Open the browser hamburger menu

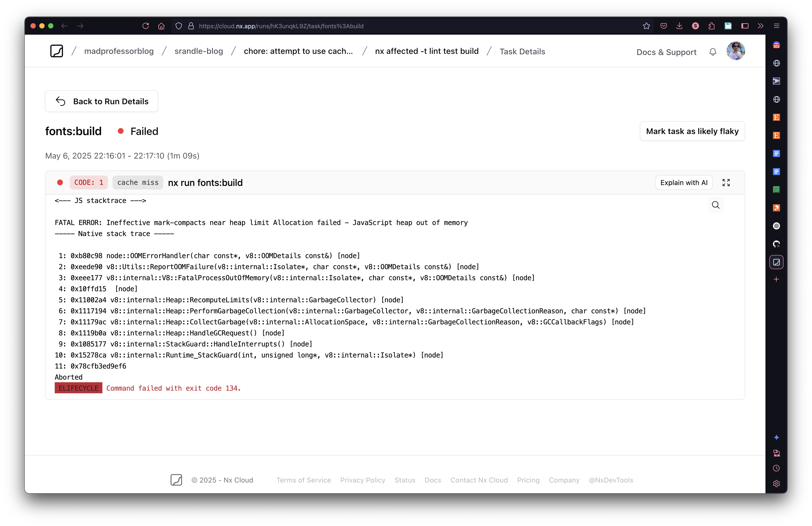[x=777, y=26]
